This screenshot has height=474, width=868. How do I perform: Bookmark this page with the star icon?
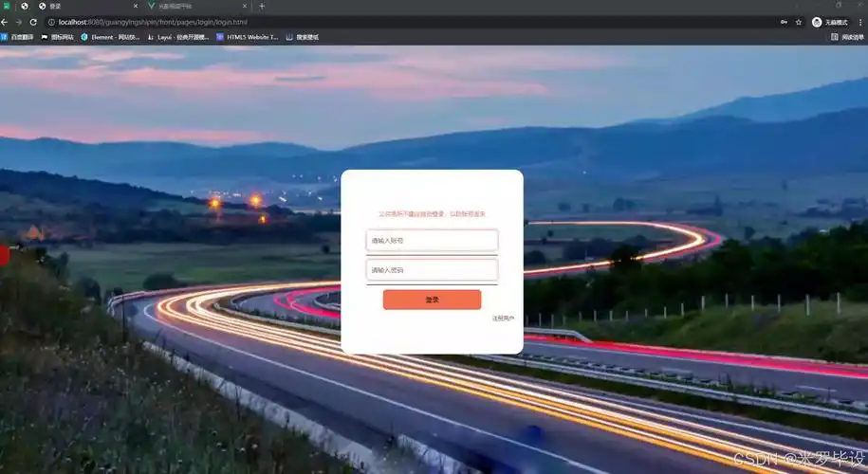click(799, 22)
